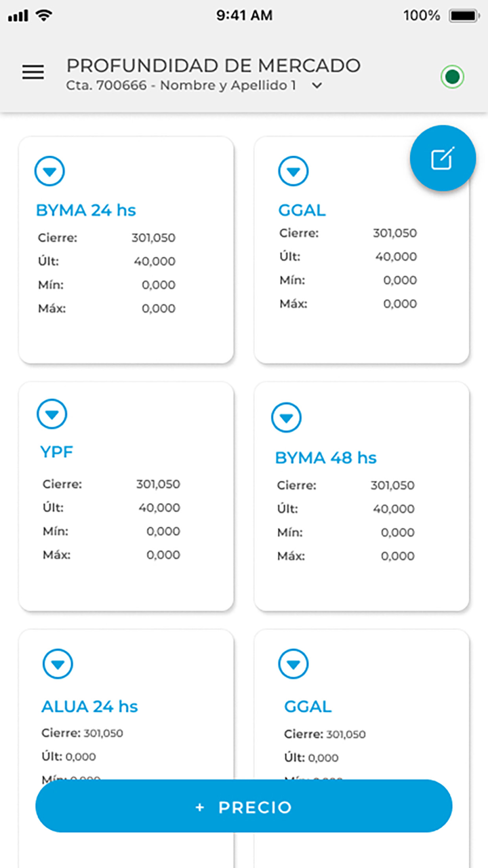Tap the Profundidad de Mercado header title
Screen dimensions: 488x868
(x=213, y=66)
